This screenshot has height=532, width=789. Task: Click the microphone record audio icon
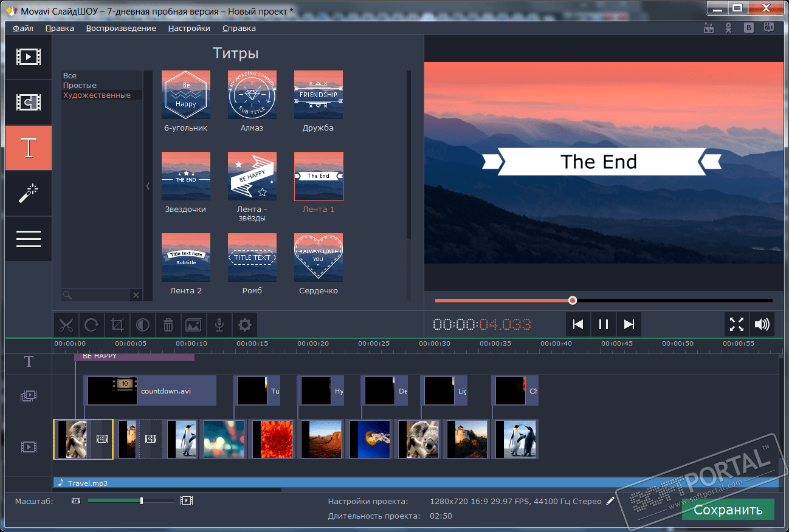pos(219,325)
